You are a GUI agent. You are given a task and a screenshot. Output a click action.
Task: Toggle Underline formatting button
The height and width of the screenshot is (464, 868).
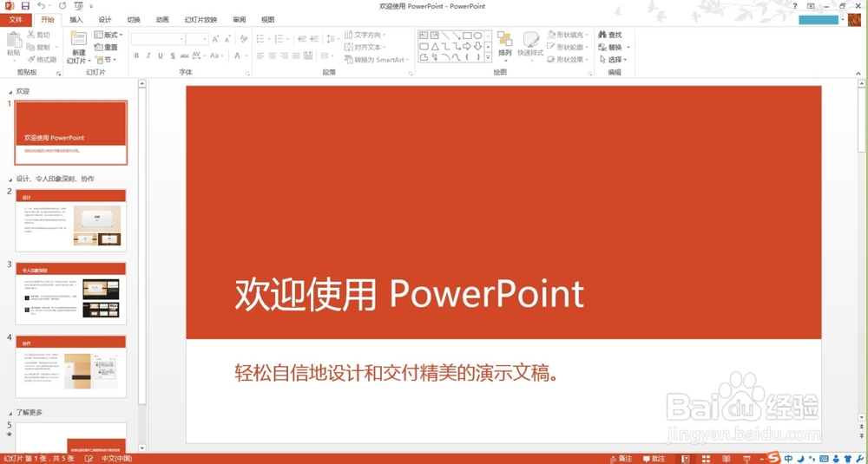tap(161, 56)
